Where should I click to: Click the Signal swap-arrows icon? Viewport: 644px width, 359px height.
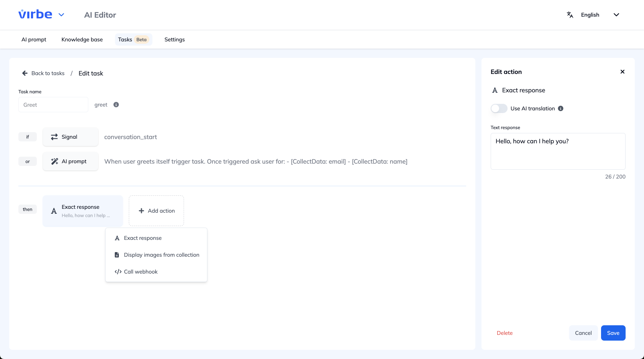click(x=54, y=137)
